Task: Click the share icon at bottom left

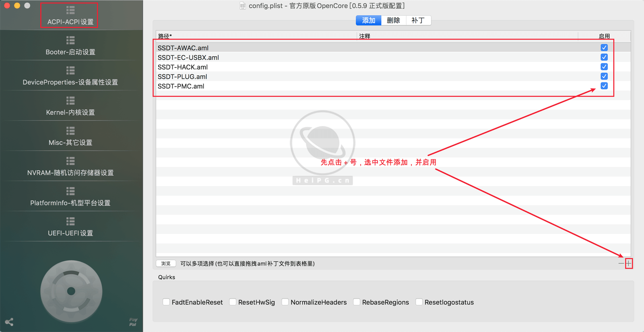Action: click(x=9, y=322)
